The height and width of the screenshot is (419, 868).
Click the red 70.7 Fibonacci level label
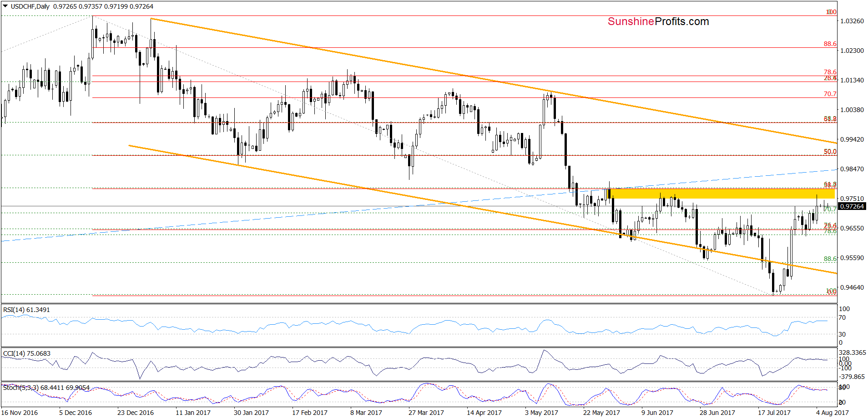pos(830,94)
